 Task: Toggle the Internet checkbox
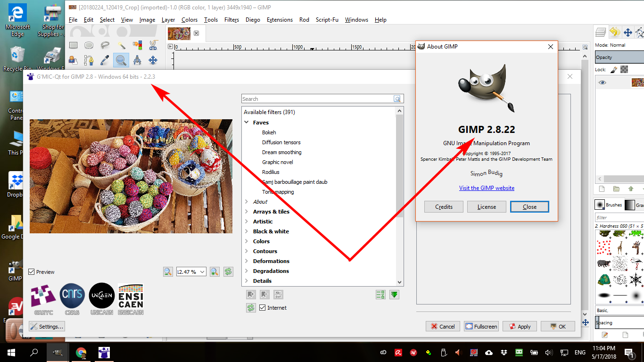(263, 308)
